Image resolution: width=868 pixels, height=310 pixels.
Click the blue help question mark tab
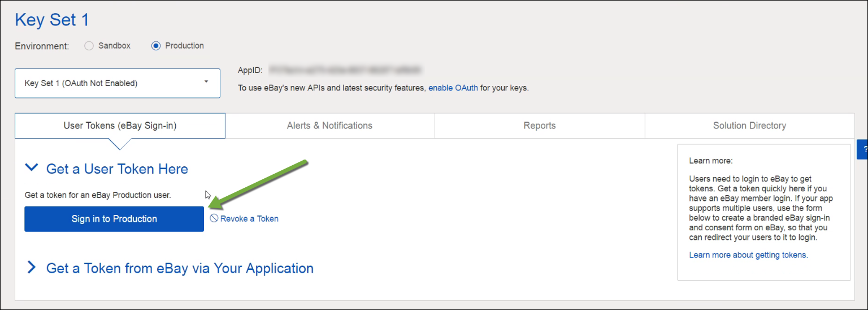[x=863, y=149]
